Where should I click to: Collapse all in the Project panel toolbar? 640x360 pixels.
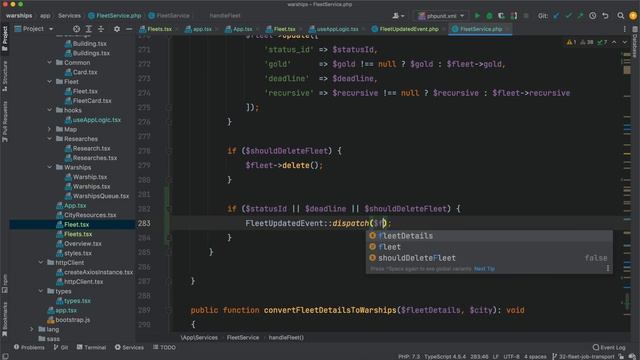(x=101, y=29)
